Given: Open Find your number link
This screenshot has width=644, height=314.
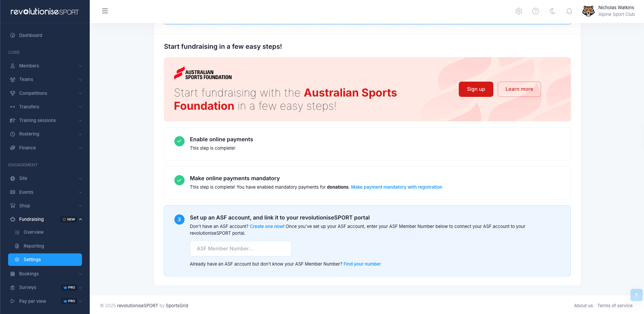Looking at the screenshot, I should coord(362,264).
